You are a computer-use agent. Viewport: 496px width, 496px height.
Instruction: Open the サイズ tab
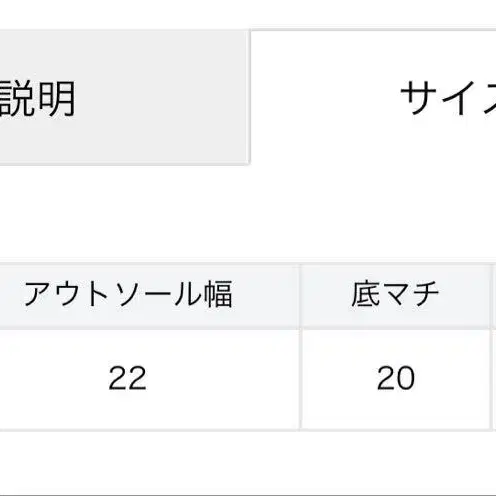point(373,98)
